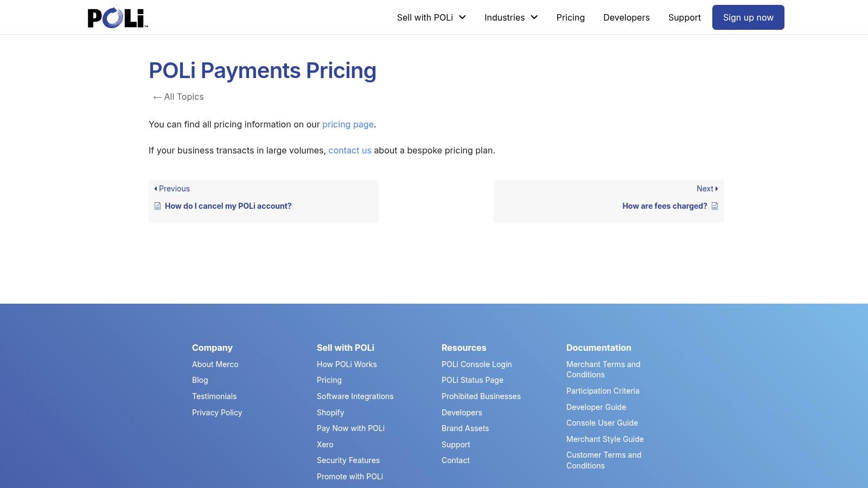Open the Developer Guide footer link
The width and height of the screenshot is (868, 488).
tap(596, 407)
